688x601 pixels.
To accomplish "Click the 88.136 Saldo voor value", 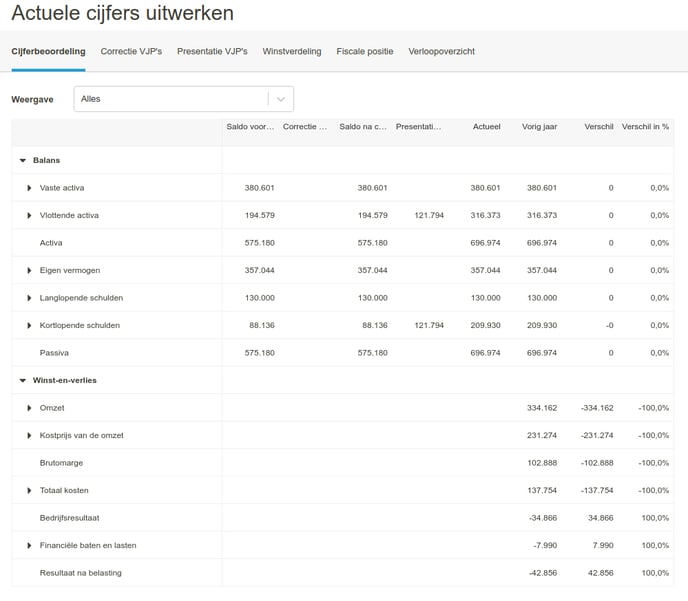I will 262,326.
